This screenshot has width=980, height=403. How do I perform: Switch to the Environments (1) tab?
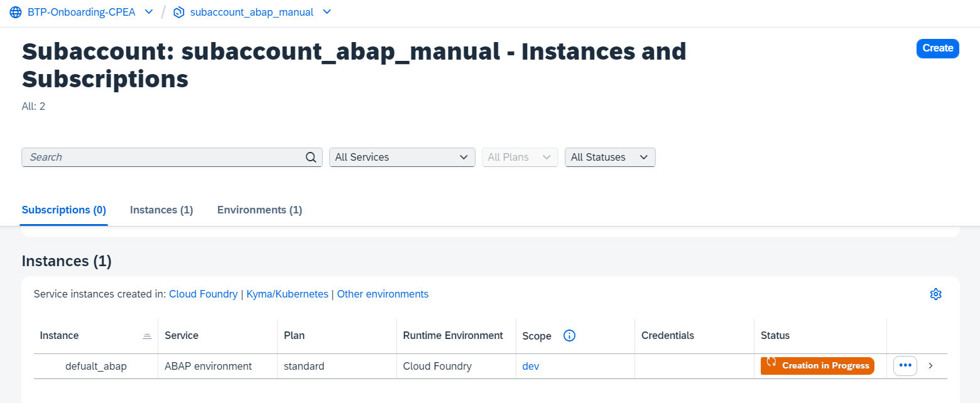click(259, 210)
